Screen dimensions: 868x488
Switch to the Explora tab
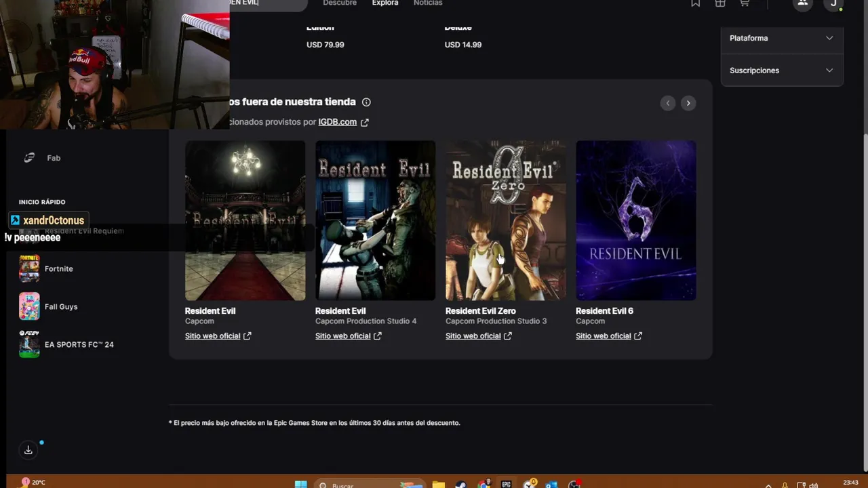385,3
